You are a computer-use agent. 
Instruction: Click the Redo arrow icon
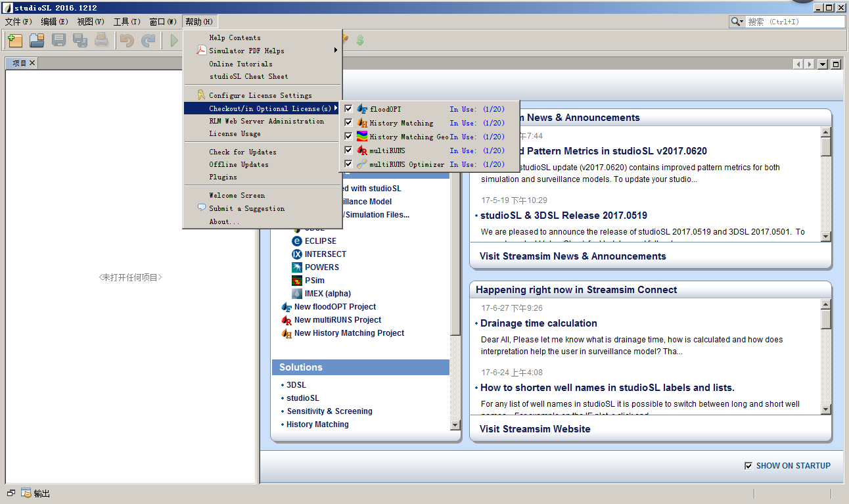(x=149, y=40)
